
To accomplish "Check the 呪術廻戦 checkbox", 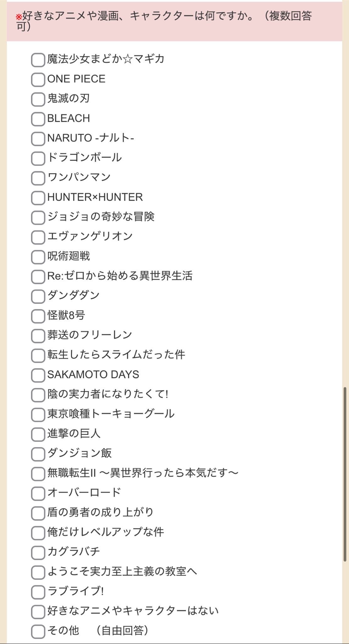I will [38, 257].
